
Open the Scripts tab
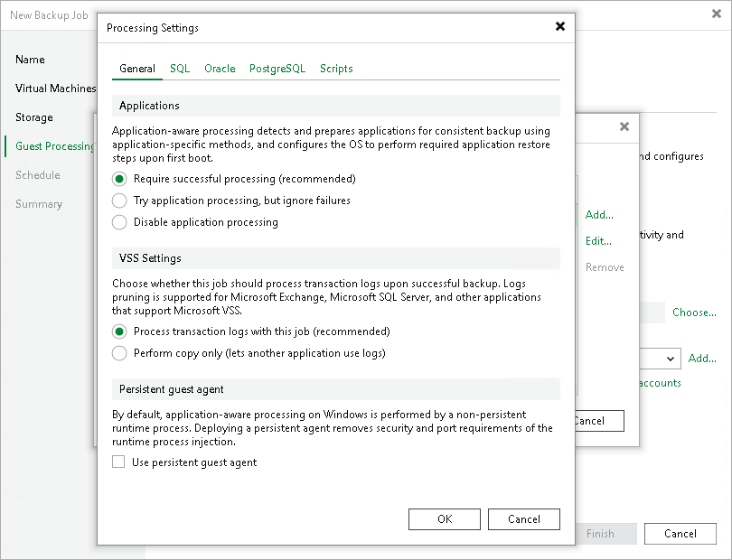336,69
